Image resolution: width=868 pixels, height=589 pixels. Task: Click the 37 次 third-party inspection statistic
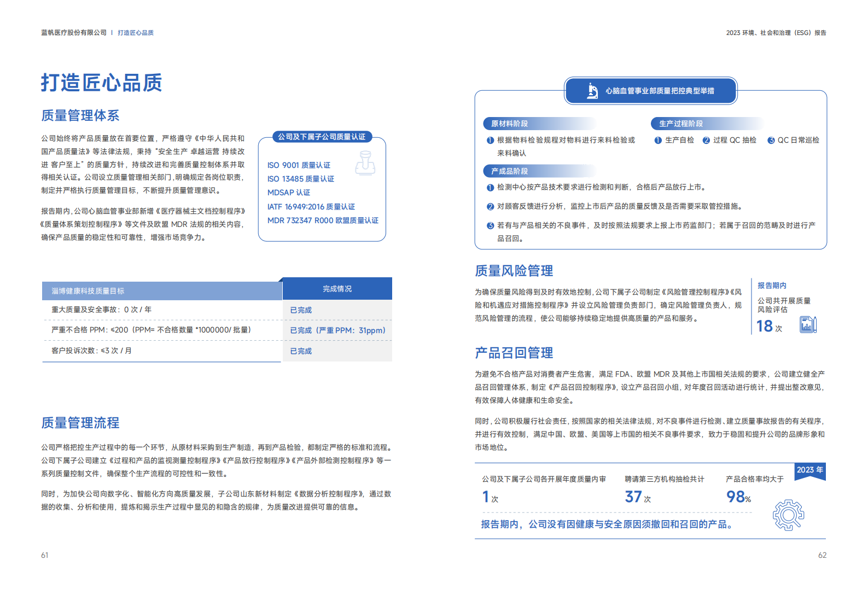(638, 497)
